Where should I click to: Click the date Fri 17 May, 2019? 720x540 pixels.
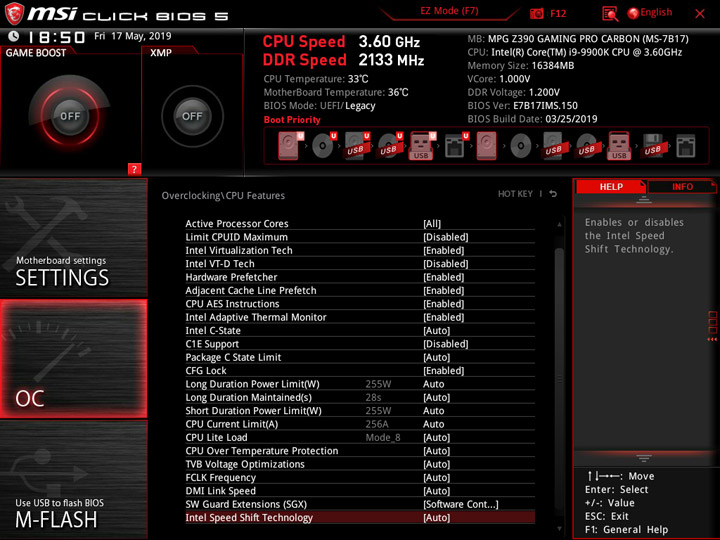point(133,36)
